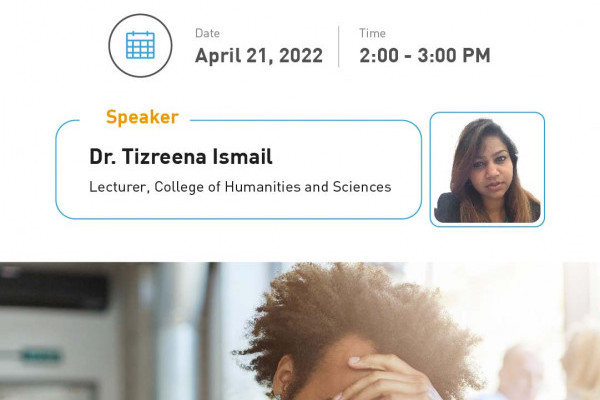Screen dimensions: 600x400
Task: Click the vertical divider between date and time
Action: (340, 46)
